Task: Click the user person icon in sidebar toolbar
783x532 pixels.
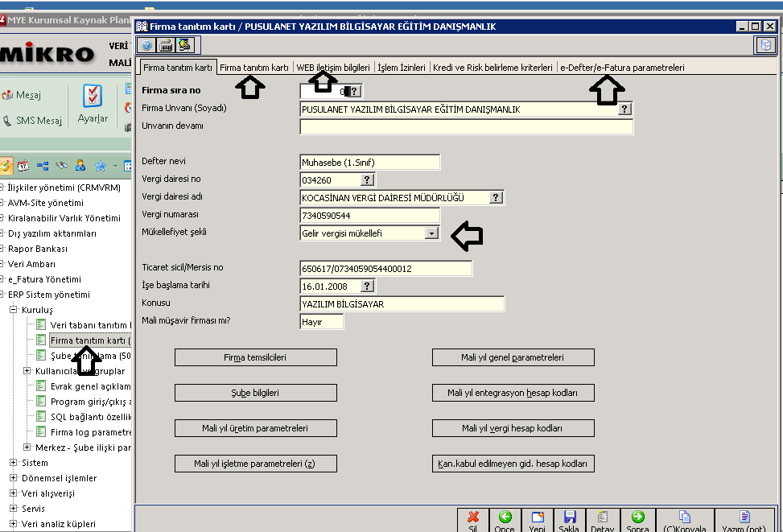Action: coord(80,165)
